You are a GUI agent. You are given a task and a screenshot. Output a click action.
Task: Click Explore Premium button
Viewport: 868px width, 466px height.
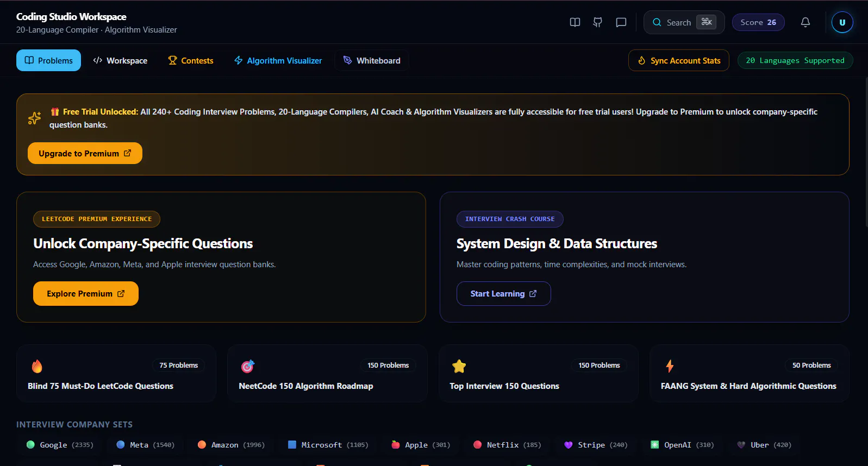(x=86, y=293)
